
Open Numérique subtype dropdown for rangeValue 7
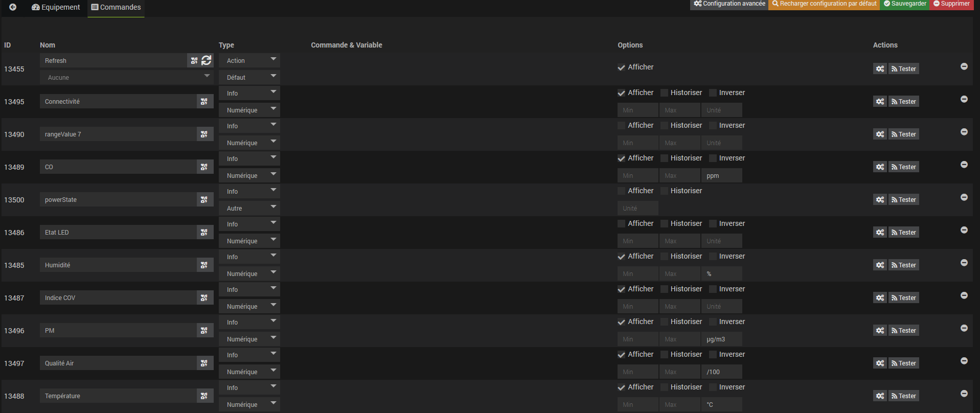pos(249,143)
